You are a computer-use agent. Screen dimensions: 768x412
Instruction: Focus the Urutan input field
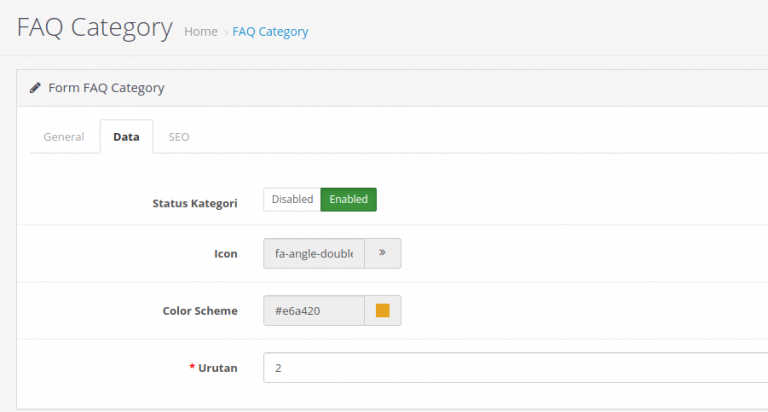[515, 367]
